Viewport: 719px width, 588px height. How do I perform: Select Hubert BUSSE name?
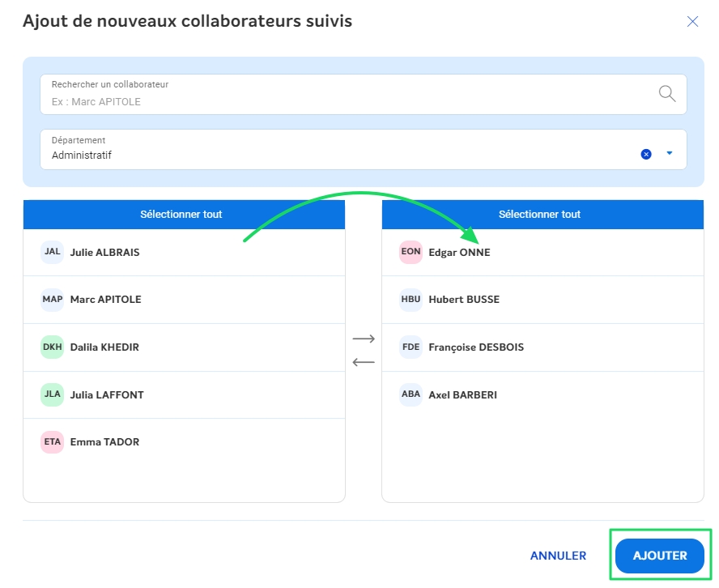coord(464,300)
